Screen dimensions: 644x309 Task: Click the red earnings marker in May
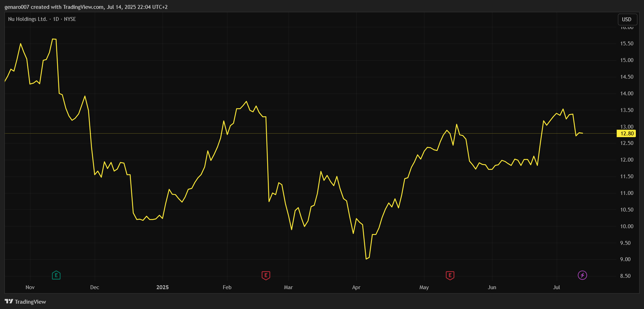[450, 275]
